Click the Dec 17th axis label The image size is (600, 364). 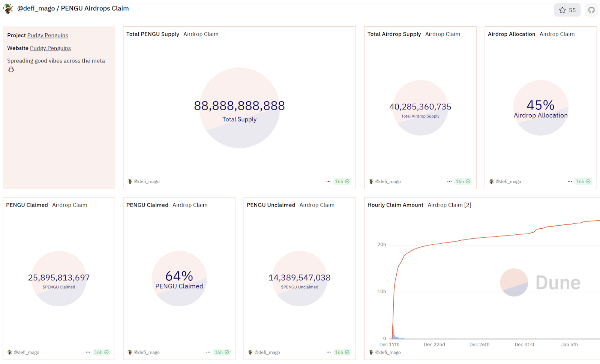click(x=389, y=345)
